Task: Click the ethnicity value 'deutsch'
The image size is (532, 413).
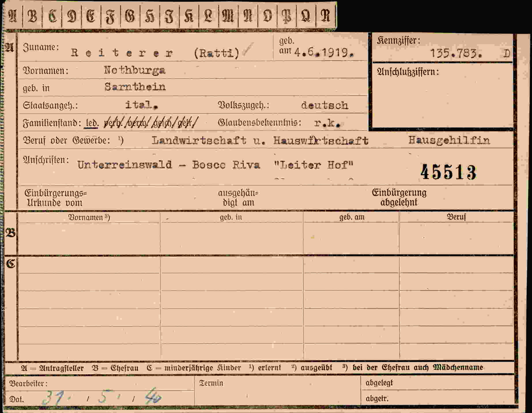Action: tap(325, 105)
